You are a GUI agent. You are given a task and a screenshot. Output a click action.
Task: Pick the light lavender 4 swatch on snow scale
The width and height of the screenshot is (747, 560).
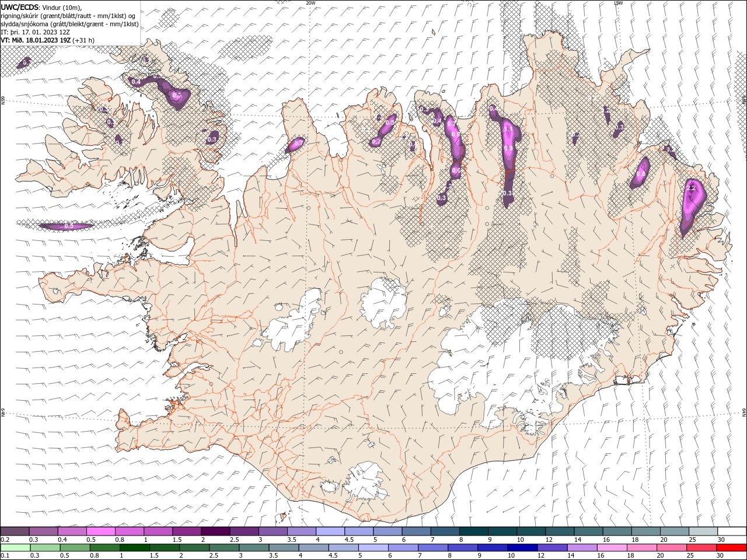[330, 531]
